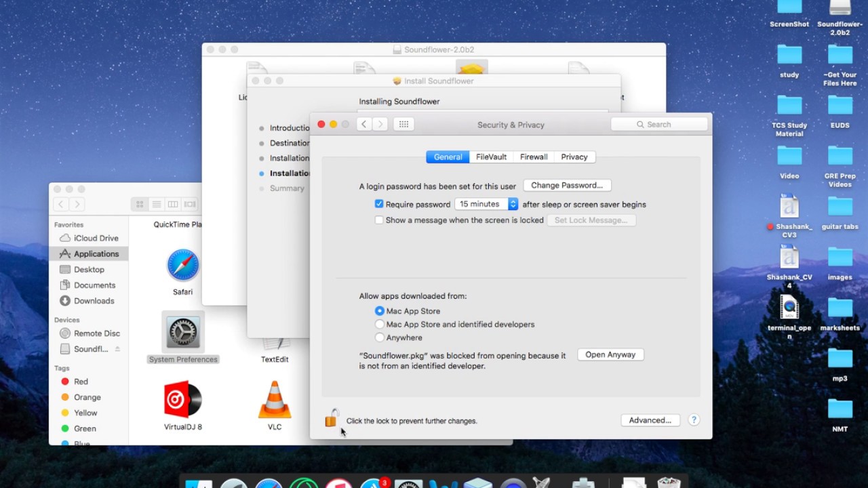Viewport: 868px width, 488px height.
Task: Switch Finder to icon view
Action: pos(140,204)
